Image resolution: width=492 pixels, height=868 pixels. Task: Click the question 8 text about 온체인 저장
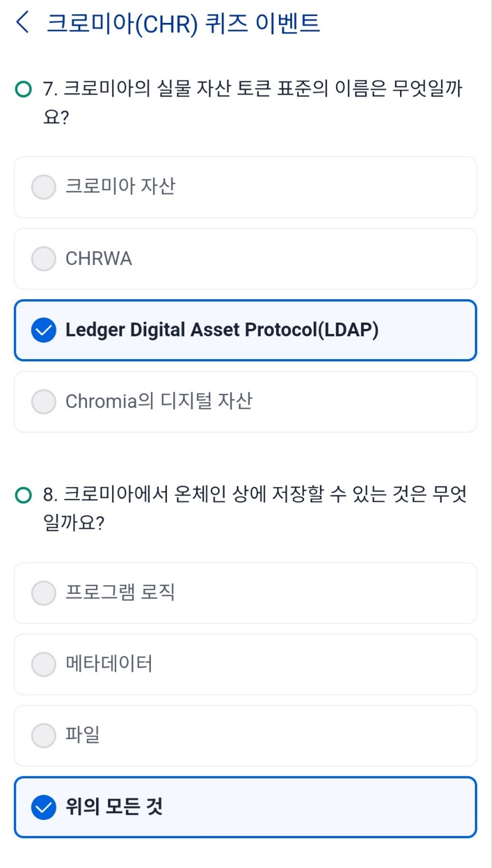point(255,495)
